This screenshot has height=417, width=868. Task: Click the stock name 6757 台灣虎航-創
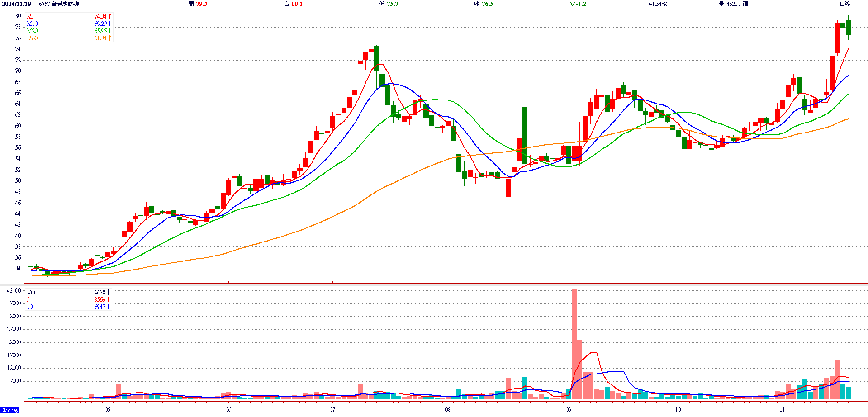(x=60, y=4)
